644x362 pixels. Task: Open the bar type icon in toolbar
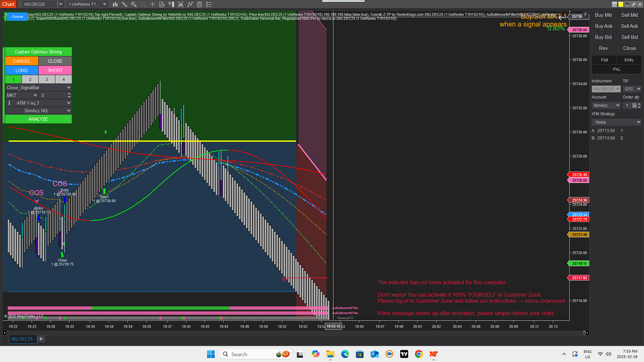115,4
